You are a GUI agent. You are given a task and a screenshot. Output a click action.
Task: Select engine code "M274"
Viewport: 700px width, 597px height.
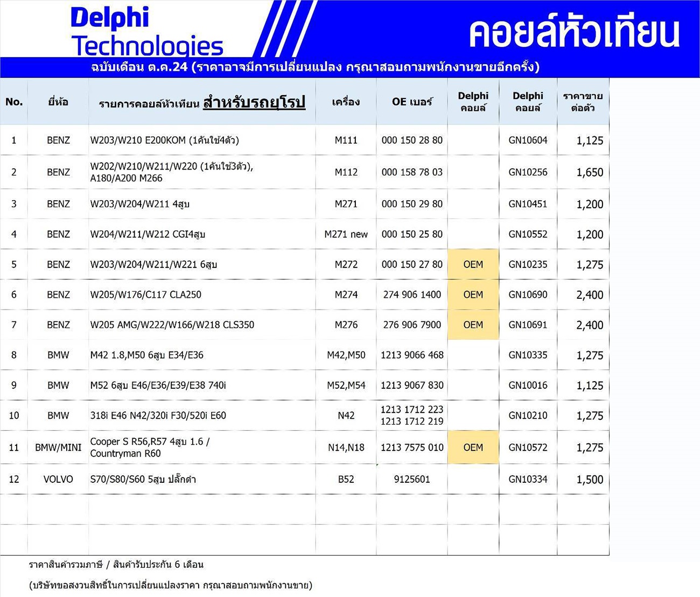[x=346, y=294]
